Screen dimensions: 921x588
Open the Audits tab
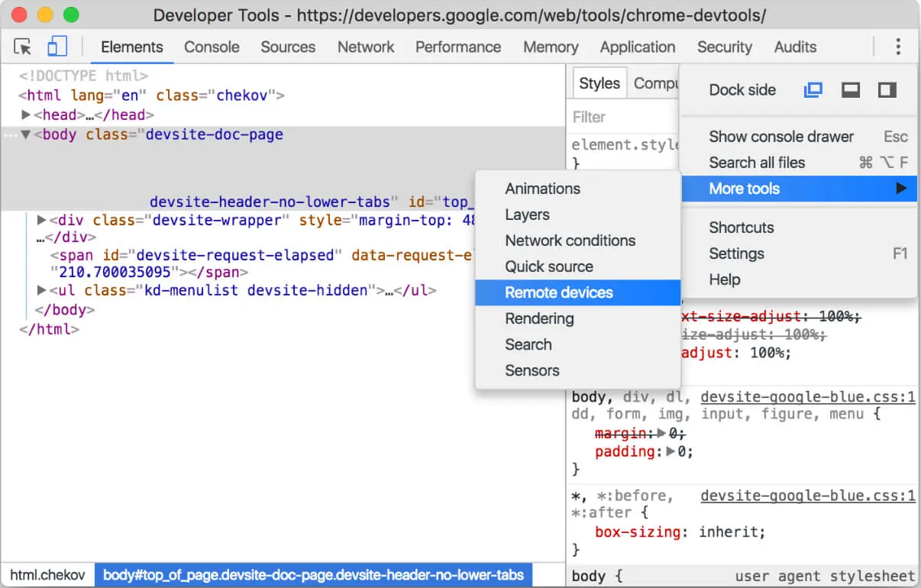point(796,47)
